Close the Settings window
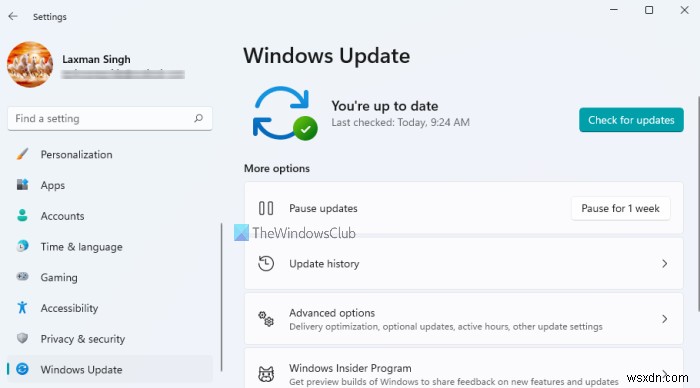 point(684,10)
